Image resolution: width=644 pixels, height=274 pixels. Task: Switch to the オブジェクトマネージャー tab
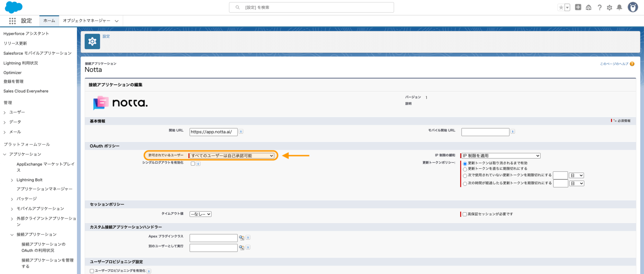87,21
